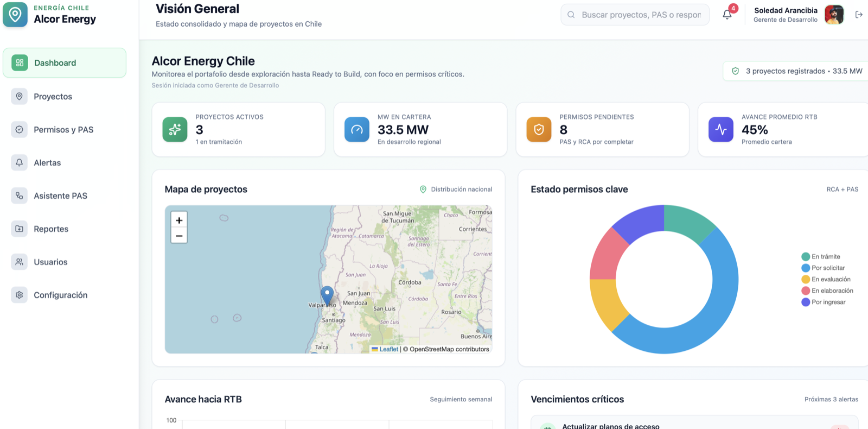Click the yellow donut chart segment
The height and width of the screenshot is (429, 868).
pyautogui.click(x=608, y=302)
